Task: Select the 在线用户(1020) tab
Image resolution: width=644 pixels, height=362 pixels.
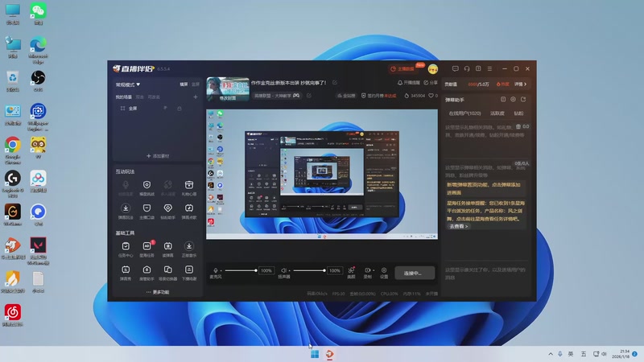Action: click(x=464, y=113)
